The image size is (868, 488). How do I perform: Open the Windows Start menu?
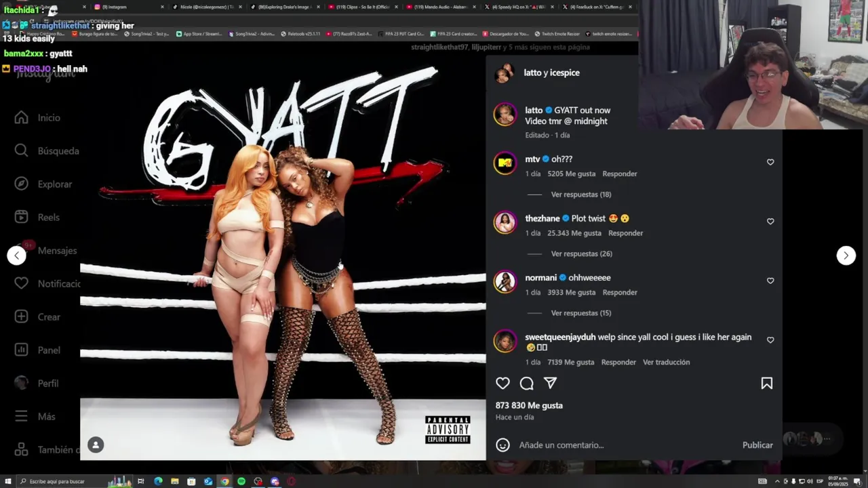pyautogui.click(x=7, y=481)
